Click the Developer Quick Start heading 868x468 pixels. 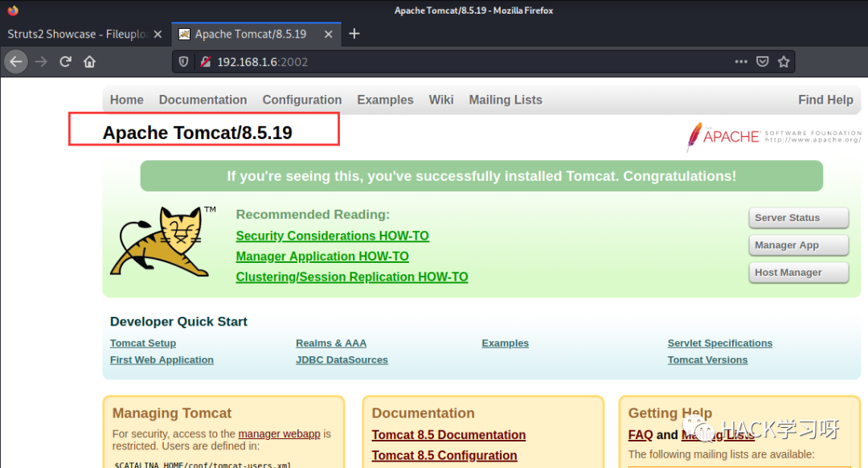coord(178,322)
